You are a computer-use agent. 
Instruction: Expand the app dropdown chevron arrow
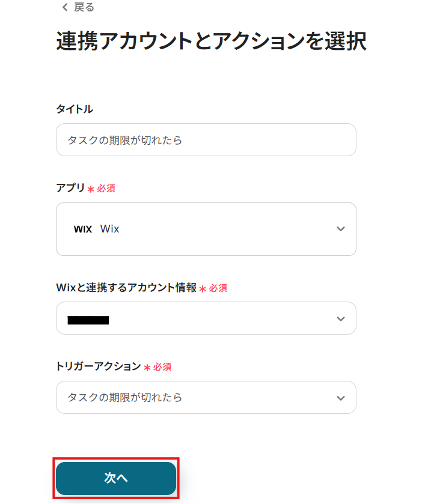(341, 229)
